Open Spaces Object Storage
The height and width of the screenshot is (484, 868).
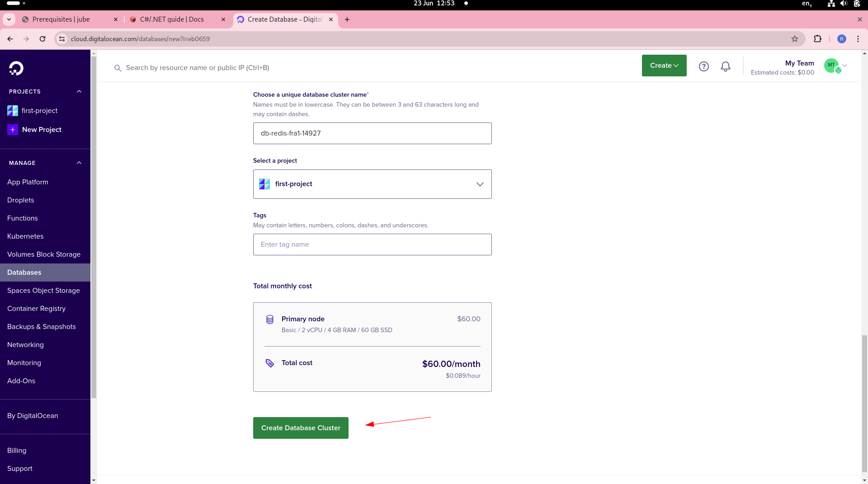tap(43, 291)
